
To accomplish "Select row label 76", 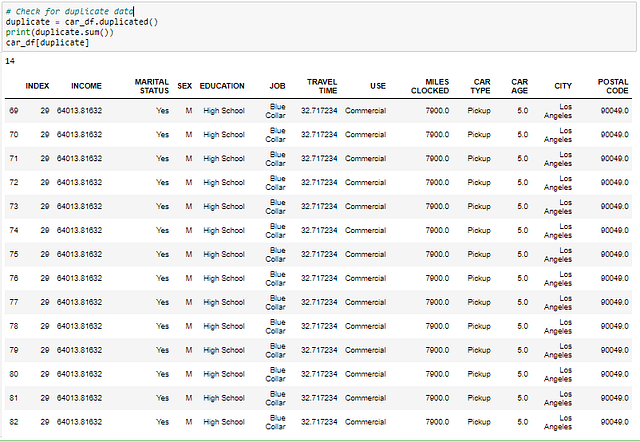I will point(13,278).
